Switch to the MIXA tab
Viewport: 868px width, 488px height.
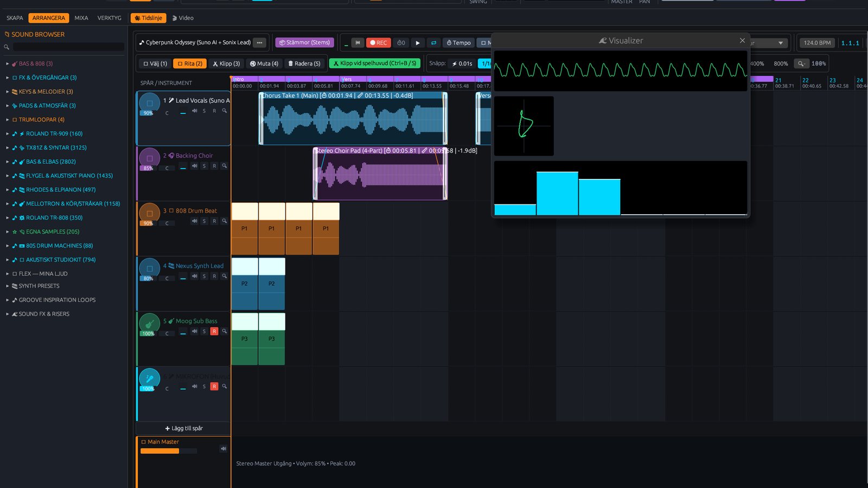pyautogui.click(x=81, y=18)
